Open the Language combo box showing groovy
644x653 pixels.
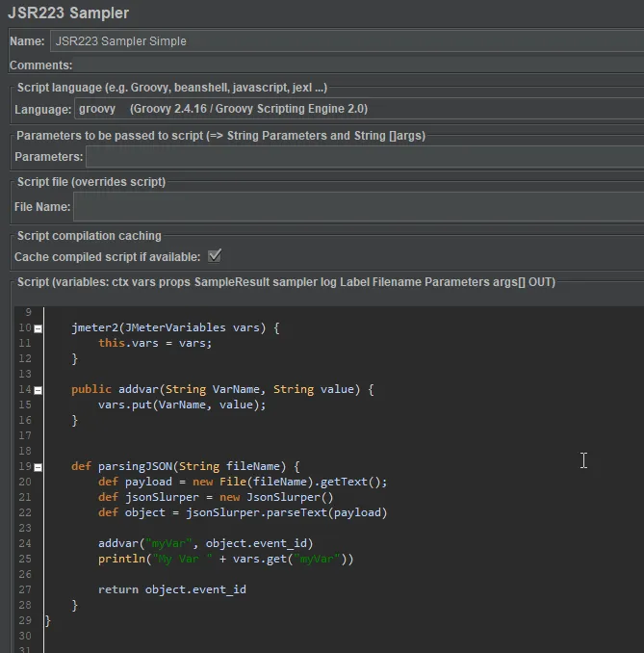click(x=359, y=109)
